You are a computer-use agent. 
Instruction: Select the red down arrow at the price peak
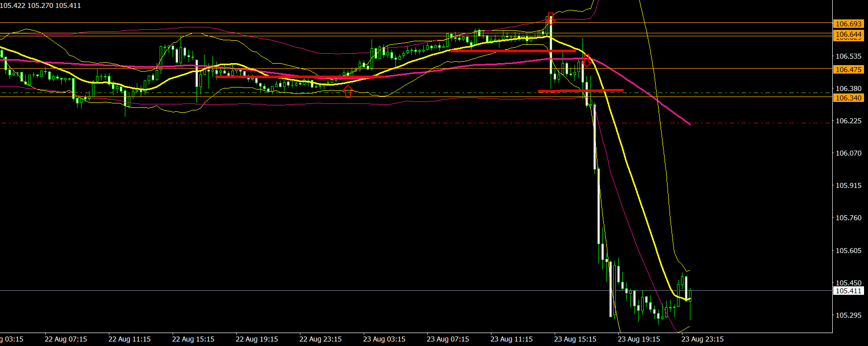click(x=550, y=19)
